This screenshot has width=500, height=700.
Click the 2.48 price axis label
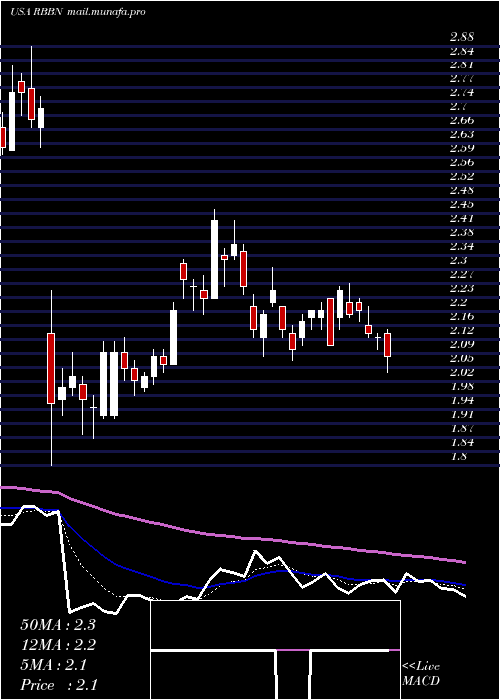[462, 190]
